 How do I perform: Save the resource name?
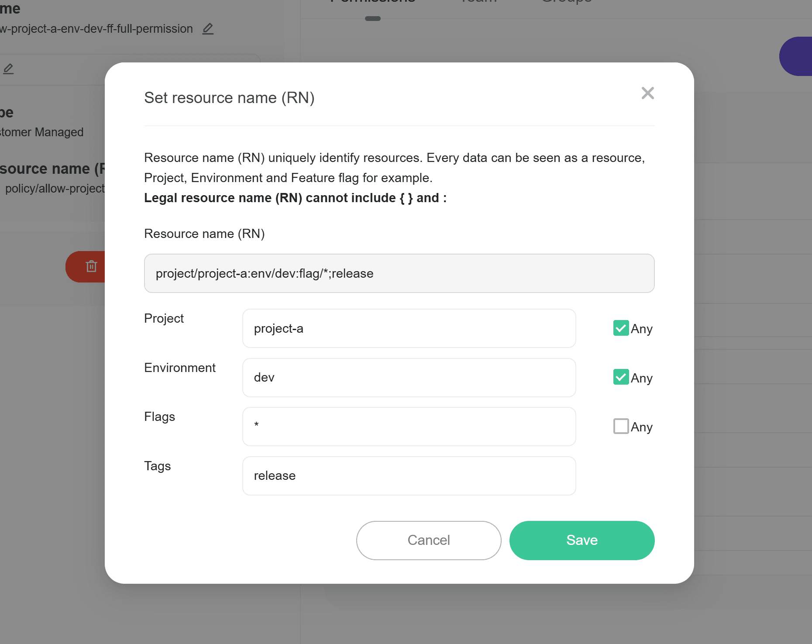click(581, 540)
